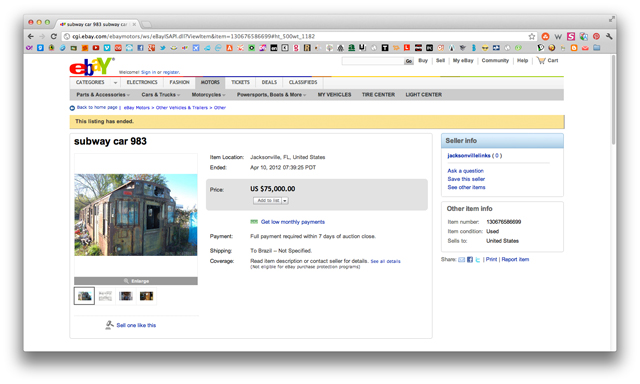The width and height of the screenshot is (640, 384).
Task: Click the Pinterest extension icon
Action: click(596, 36)
